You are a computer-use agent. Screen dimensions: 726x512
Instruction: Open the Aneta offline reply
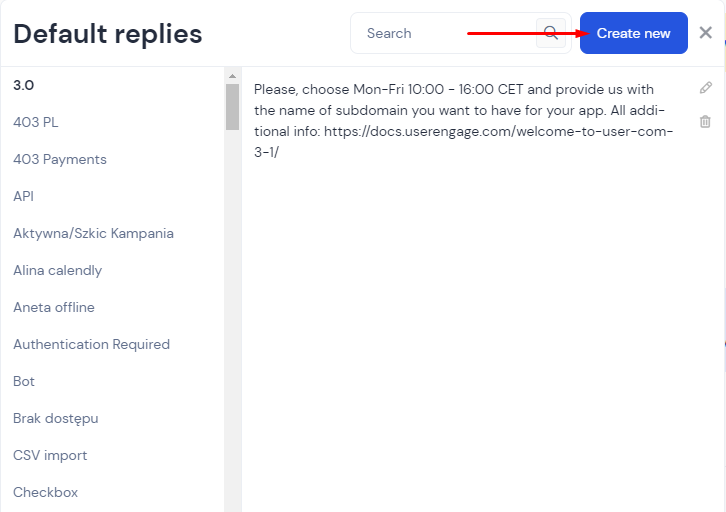[x=54, y=307]
